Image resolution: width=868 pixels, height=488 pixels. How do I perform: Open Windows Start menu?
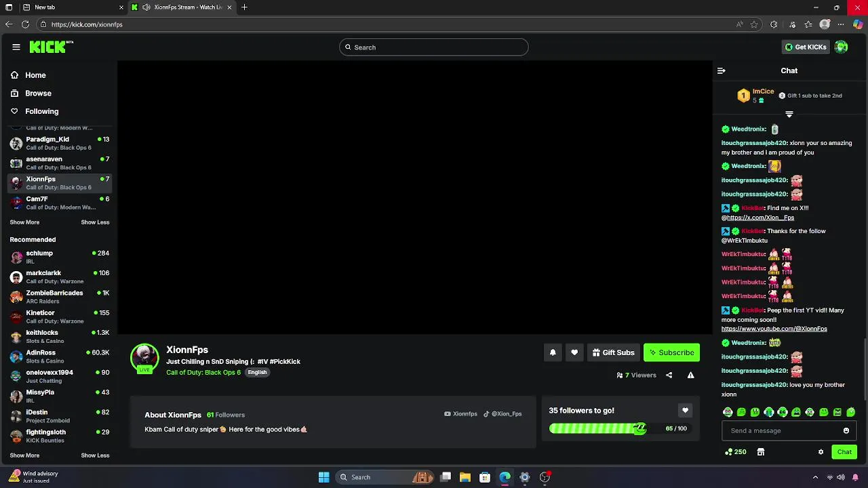[x=324, y=477]
